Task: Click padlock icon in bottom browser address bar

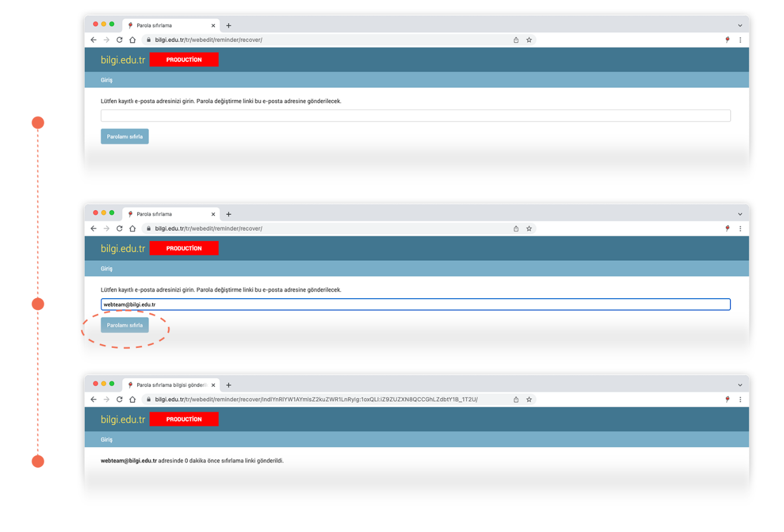Action: (148, 399)
